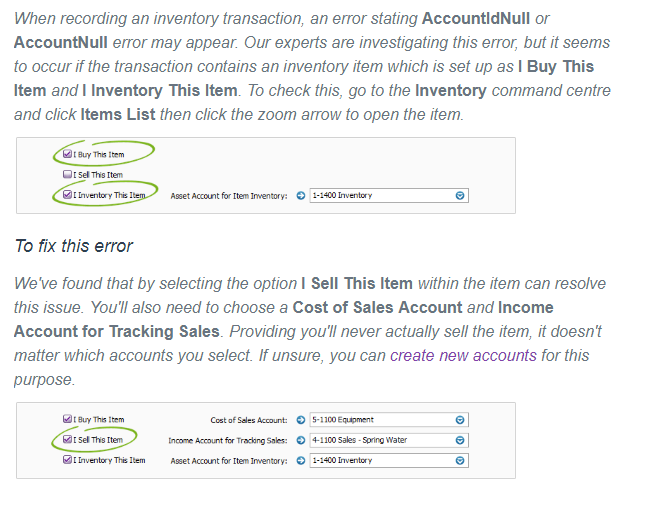Click zoom arrow for Cost of Sales Account
Viewport: 664px width, 508px height.
click(x=301, y=420)
